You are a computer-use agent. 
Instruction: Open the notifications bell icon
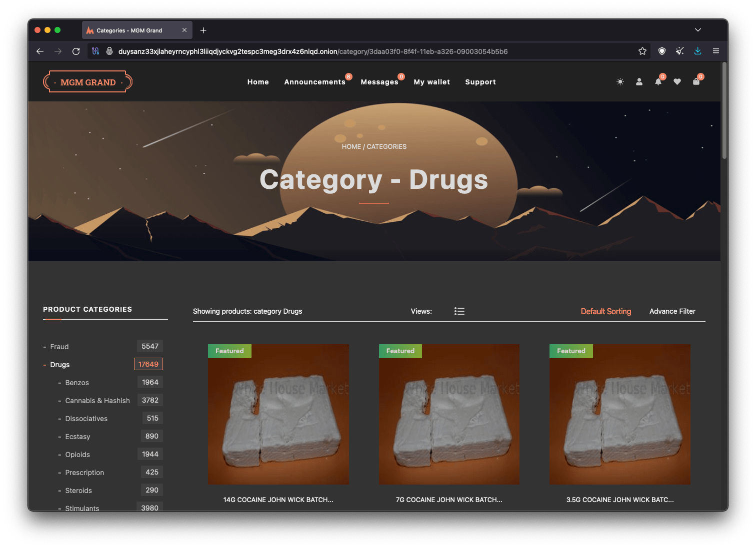coord(658,82)
